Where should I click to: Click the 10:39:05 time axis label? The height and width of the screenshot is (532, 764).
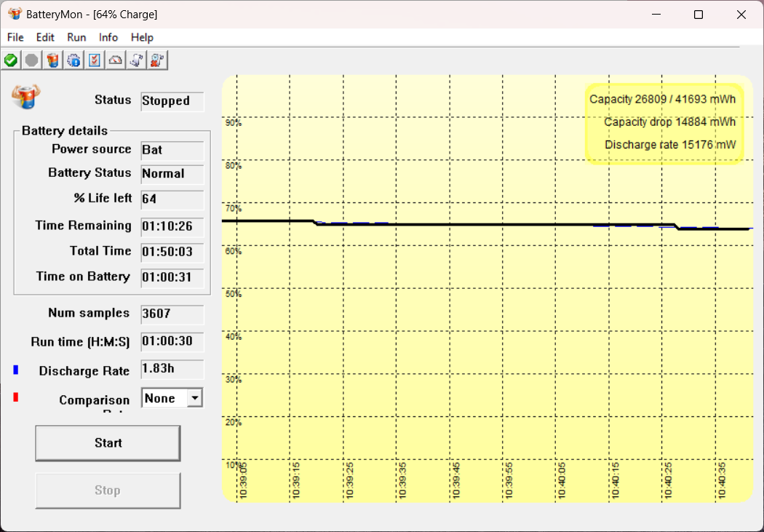244,480
